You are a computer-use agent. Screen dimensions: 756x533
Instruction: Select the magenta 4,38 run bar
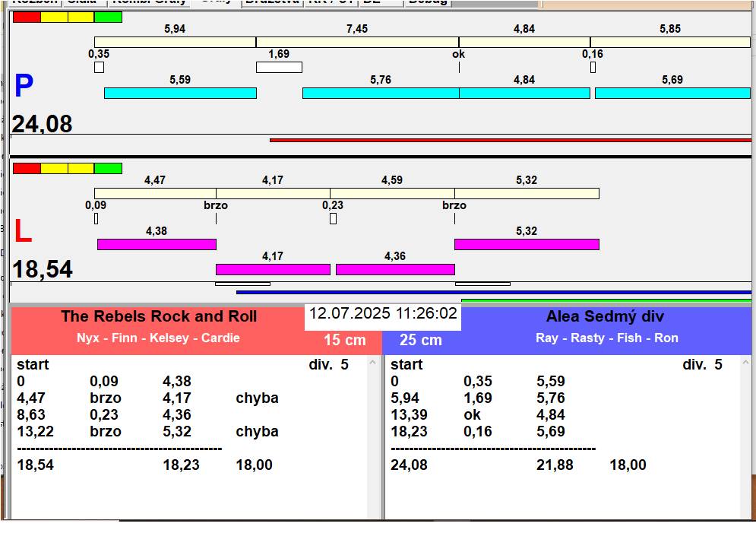click(157, 244)
